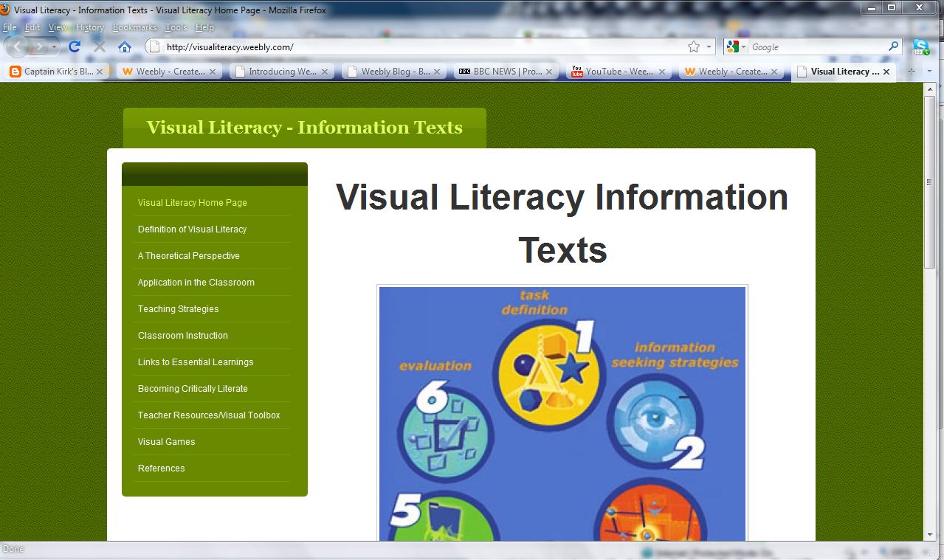
Task: Click the YouTube favicon on its tab
Action: point(576,72)
